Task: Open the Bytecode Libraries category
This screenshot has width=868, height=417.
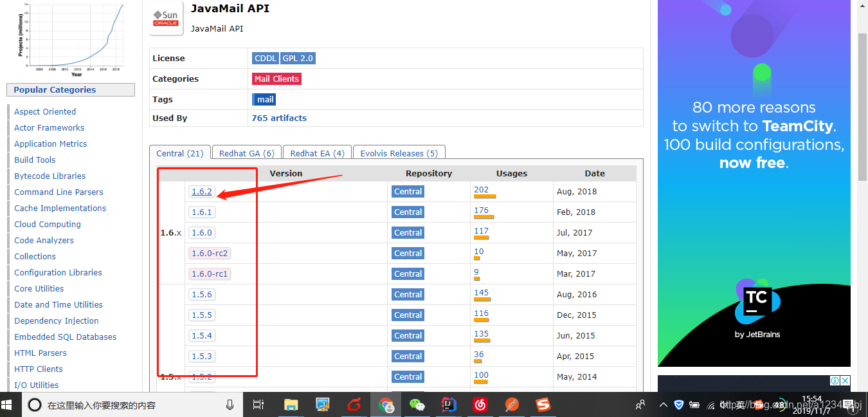Action: (50, 176)
